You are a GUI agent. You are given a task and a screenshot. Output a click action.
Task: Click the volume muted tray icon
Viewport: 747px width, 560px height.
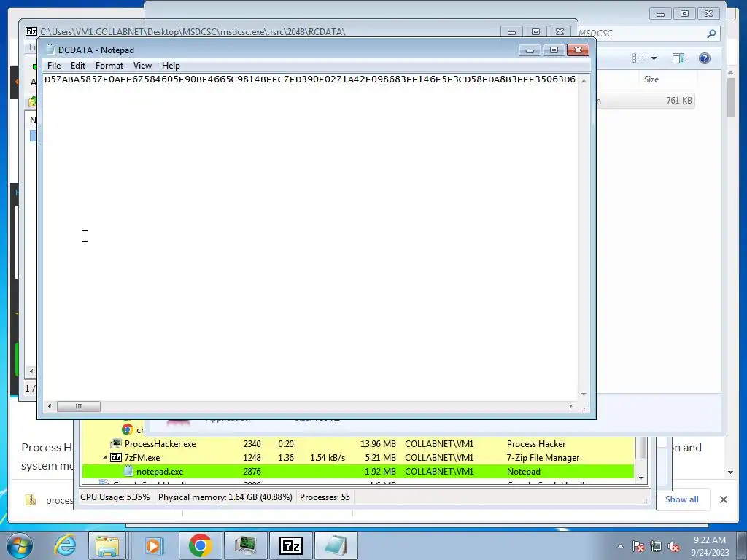[673, 546]
